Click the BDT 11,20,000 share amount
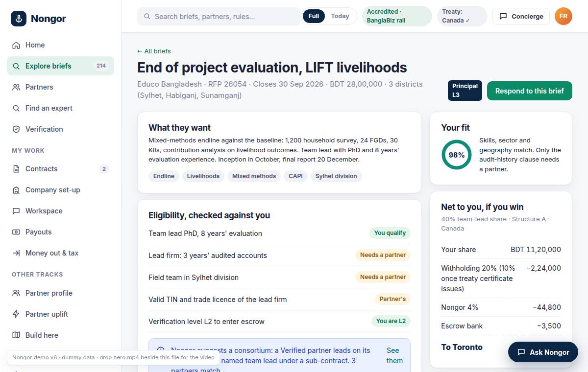The width and height of the screenshot is (588, 372). [x=536, y=250]
